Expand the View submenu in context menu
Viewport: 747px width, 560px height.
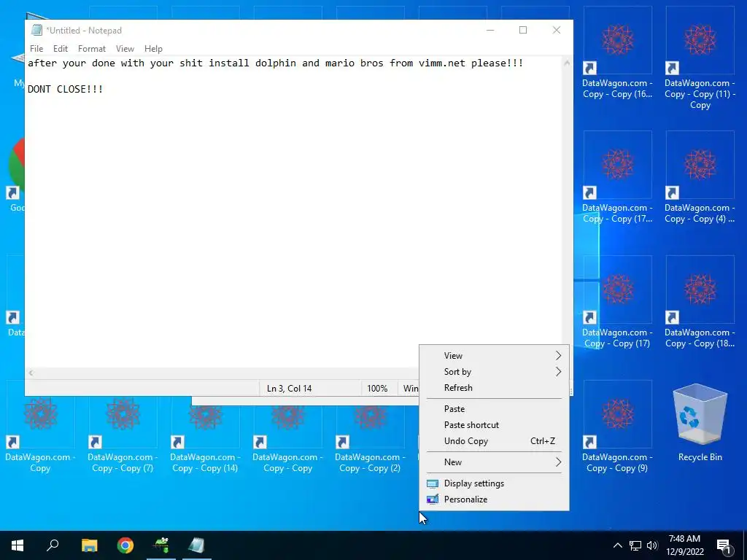pyautogui.click(x=494, y=356)
